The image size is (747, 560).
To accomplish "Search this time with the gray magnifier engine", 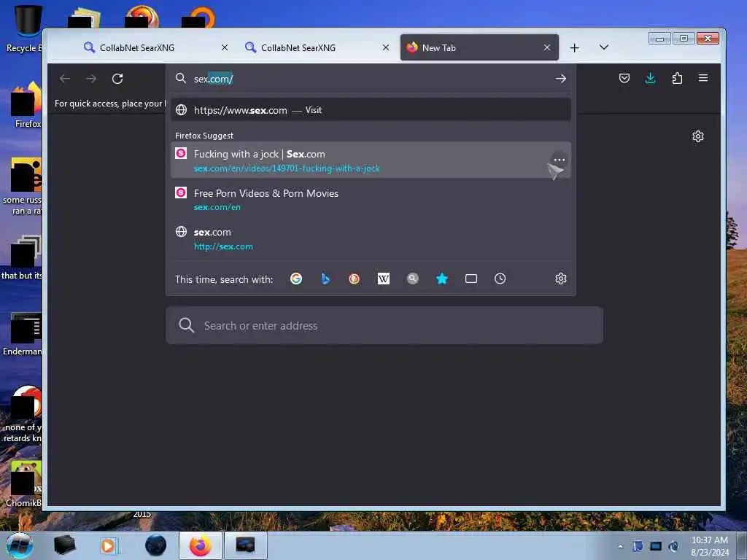I will click(413, 279).
